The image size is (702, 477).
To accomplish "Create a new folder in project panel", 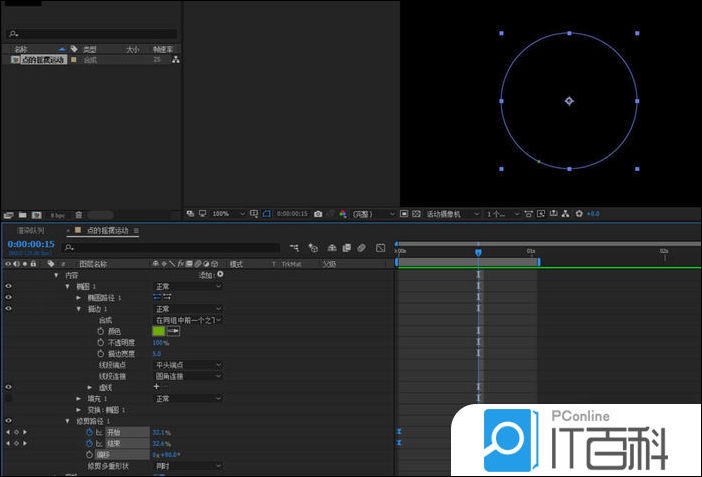I will click(21, 214).
